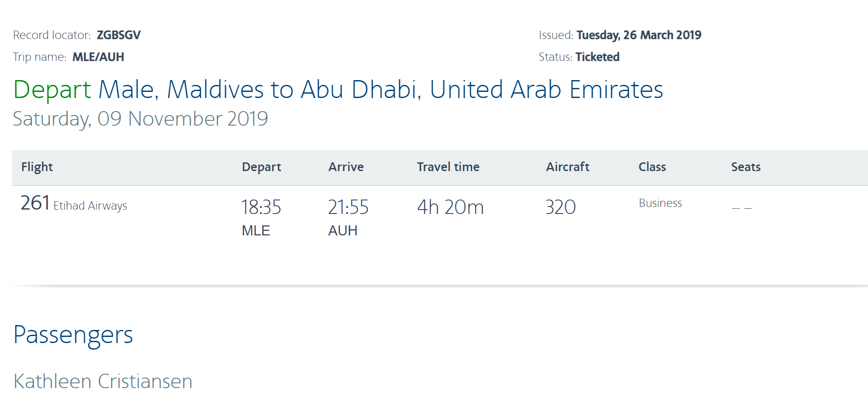Click the 4h 20m travel time
The width and height of the screenshot is (868, 403).
point(450,207)
